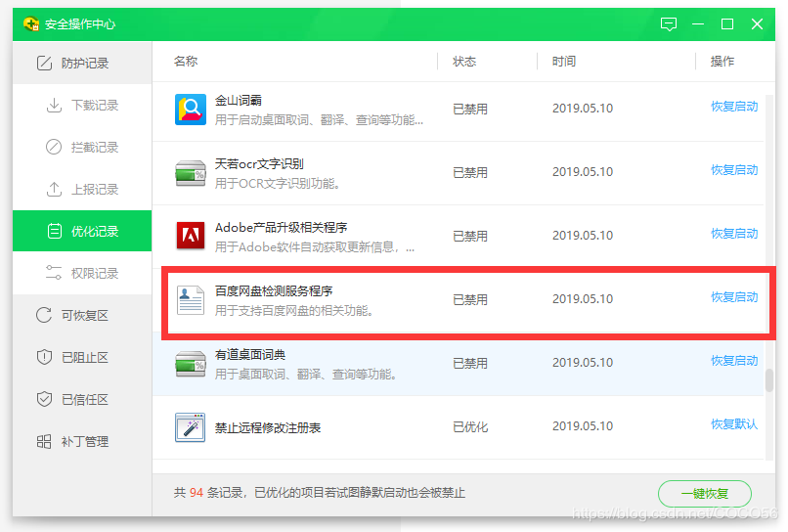The width and height of the screenshot is (788, 532).
Task: Click the 百度网盘检测服务程序 document icon
Action: [190, 300]
